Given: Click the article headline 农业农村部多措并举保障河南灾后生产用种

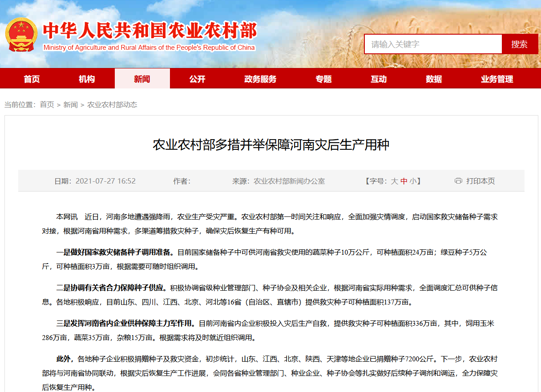Looking at the screenshot, I should coord(271,145).
